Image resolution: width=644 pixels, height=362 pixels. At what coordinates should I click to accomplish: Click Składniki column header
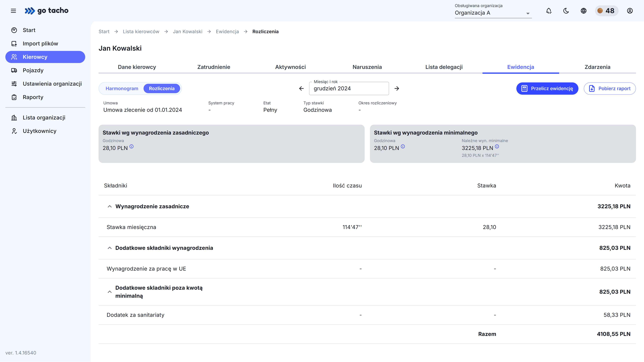(x=116, y=185)
